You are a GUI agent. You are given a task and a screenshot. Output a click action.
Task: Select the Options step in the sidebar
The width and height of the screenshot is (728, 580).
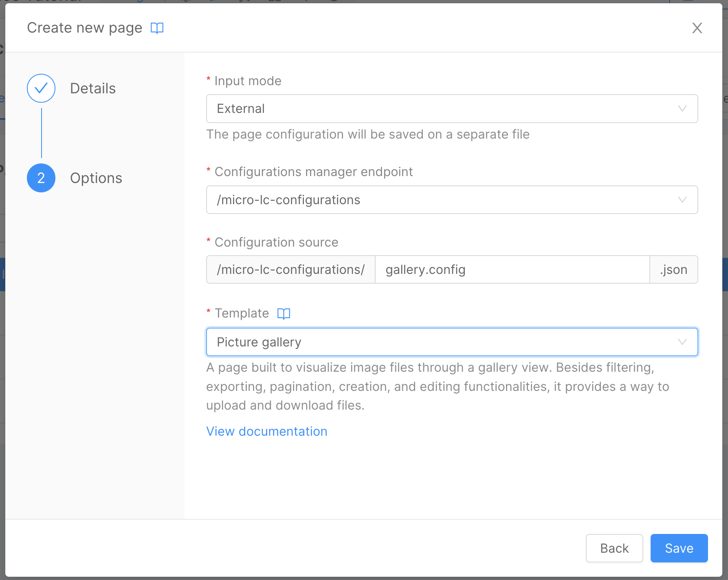96,178
